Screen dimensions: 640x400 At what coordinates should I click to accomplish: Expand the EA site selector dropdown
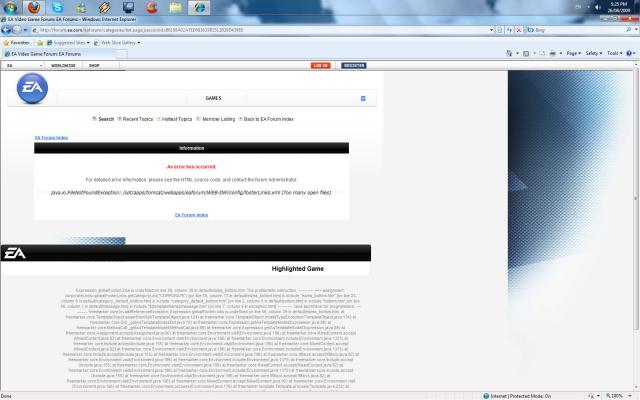pyautogui.click(x=24, y=65)
